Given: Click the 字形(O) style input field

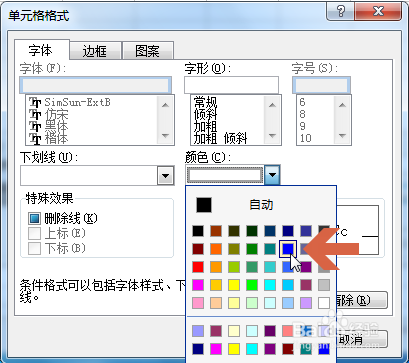Looking at the screenshot, I should [x=231, y=85].
